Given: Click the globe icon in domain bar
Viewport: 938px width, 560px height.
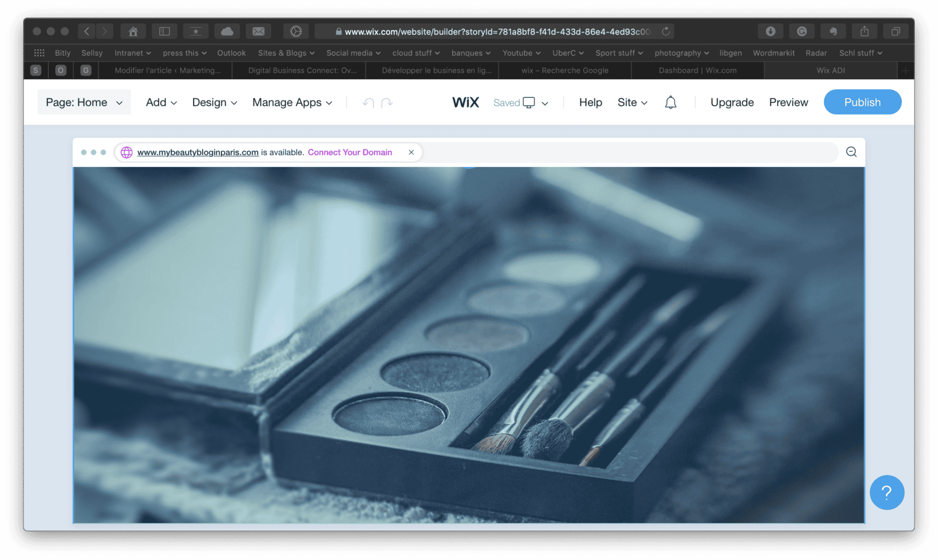Looking at the screenshot, I should 127,152.
